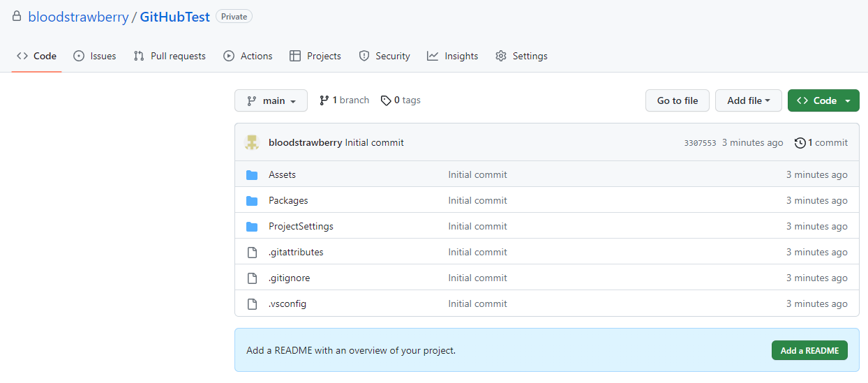Click 3 minutes ago in .vsconfig row
The width and height of the screenshot is (868, 383).
[x=817, y=303]
